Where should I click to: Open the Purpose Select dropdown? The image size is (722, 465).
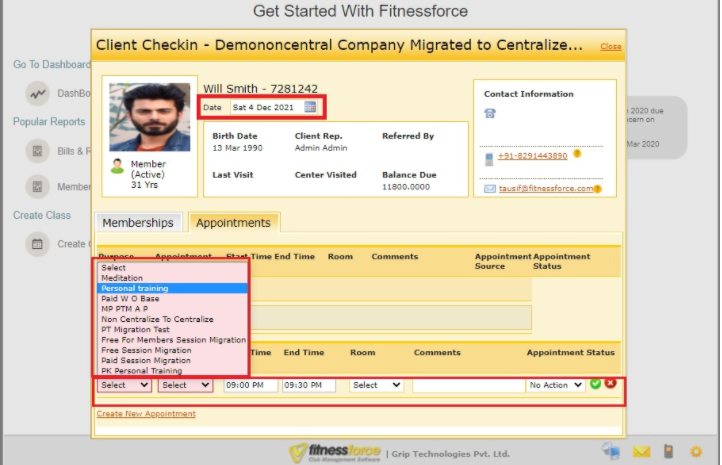tap(124, 385)
